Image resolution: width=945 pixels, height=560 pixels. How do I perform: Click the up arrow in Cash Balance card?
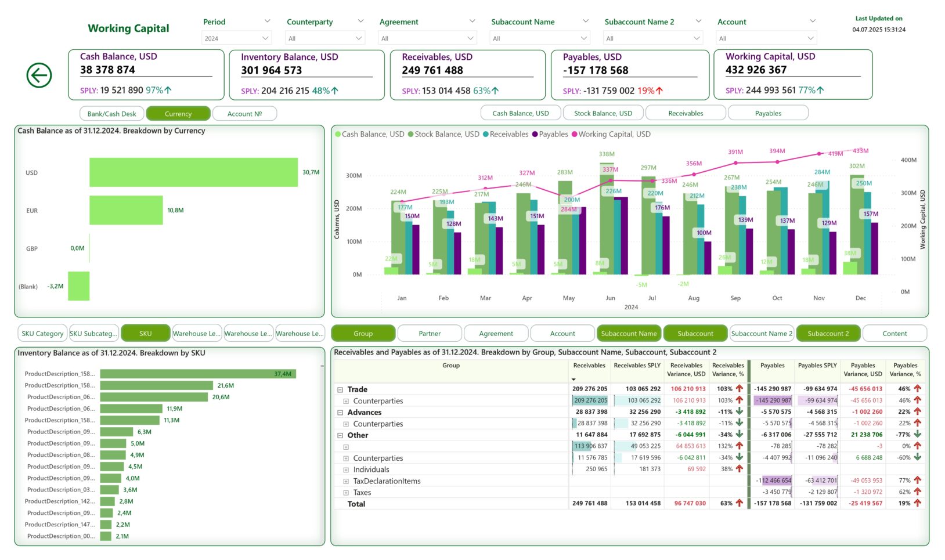coord(168,91)
